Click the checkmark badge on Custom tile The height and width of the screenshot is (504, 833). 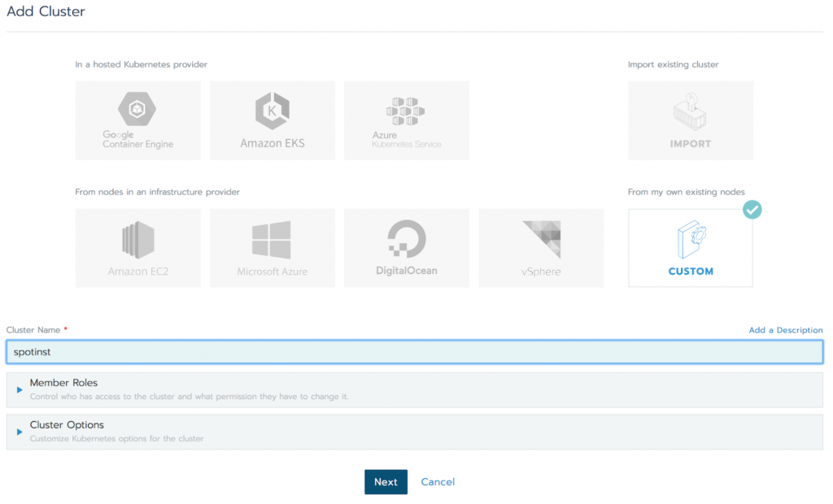point(752,210)
